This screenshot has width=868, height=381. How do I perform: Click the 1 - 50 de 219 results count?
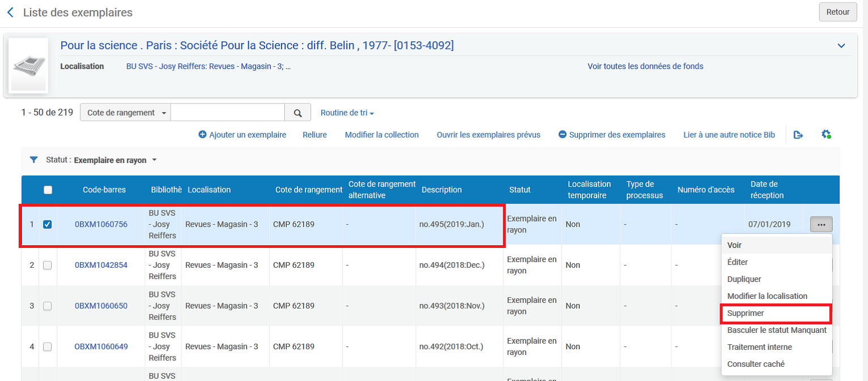47,112
